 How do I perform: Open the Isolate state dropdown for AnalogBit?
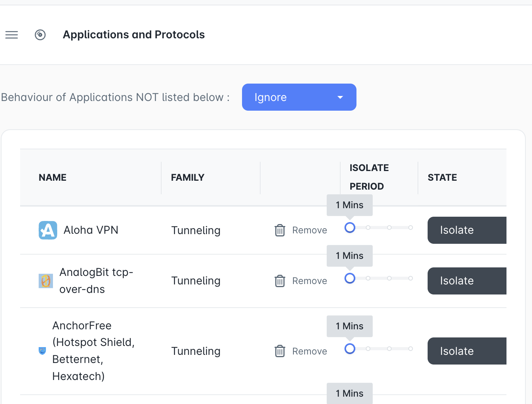[467, 281]
